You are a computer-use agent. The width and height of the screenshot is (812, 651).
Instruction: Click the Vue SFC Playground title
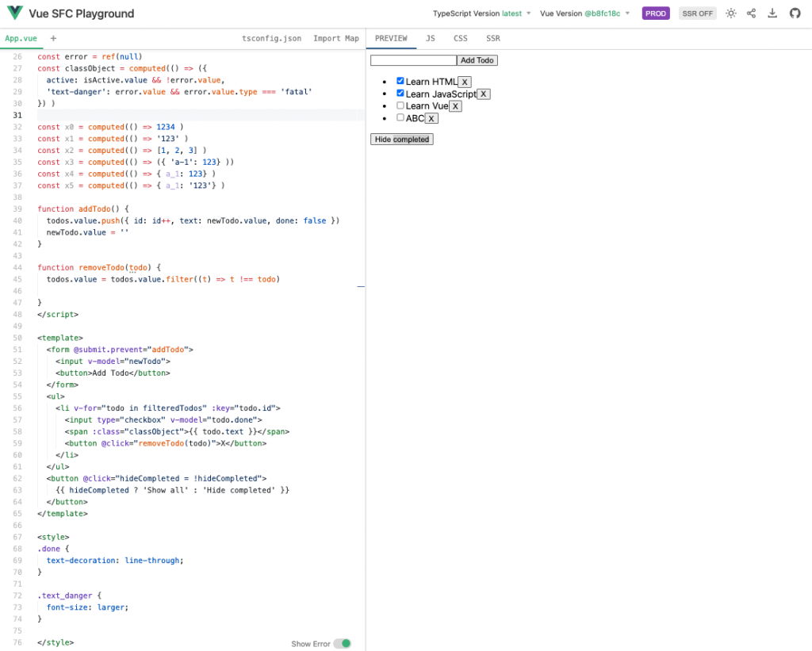click(82, 13)
